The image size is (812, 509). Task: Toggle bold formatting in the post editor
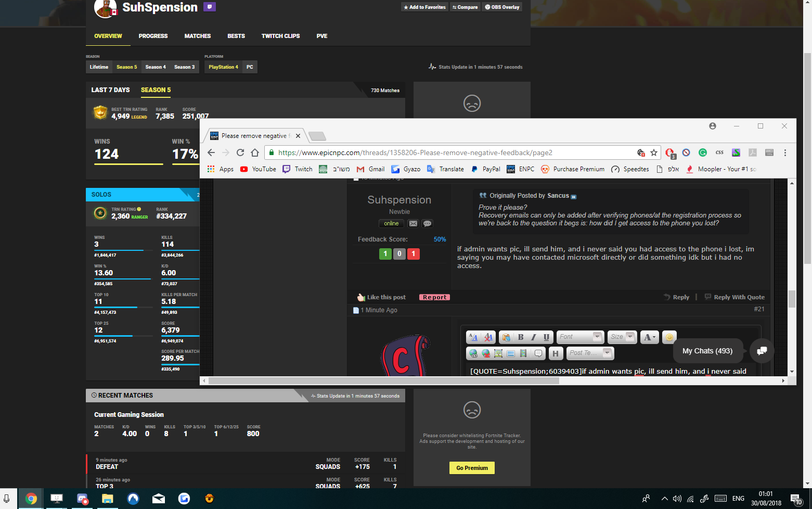521,337
